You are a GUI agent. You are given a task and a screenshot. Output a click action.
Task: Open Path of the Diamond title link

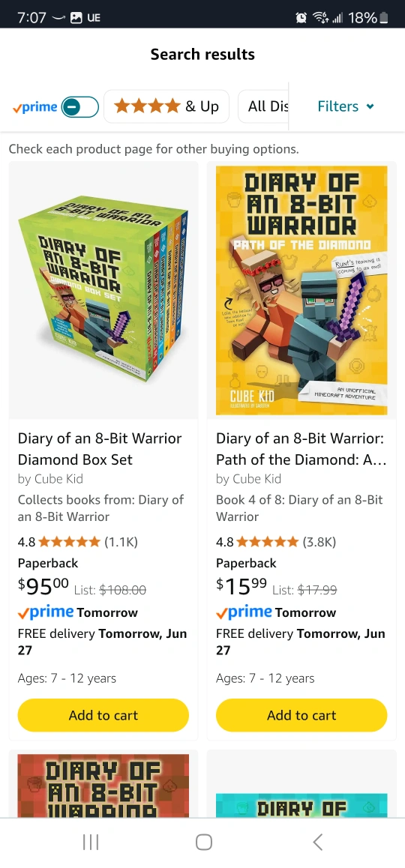pos(301,449)
